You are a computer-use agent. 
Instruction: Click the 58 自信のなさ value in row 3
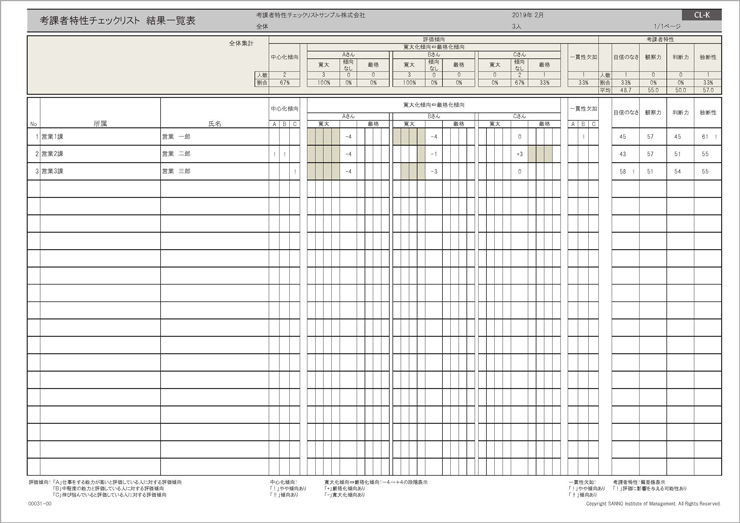pos(623,172)
